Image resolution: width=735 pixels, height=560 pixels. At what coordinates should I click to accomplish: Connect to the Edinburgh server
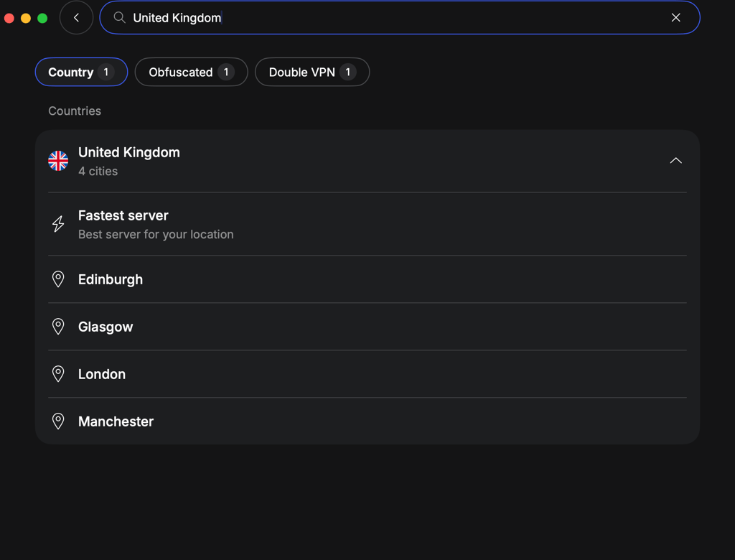367,279
